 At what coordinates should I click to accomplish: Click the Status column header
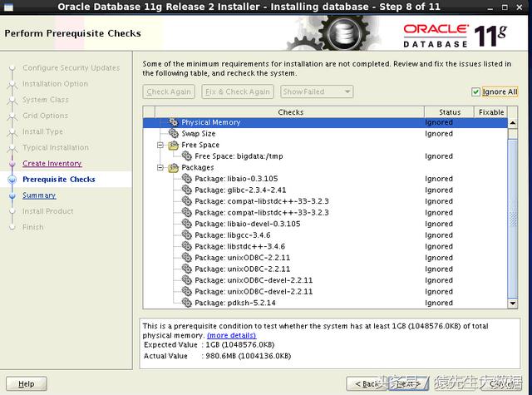click(x=449, y=112)
